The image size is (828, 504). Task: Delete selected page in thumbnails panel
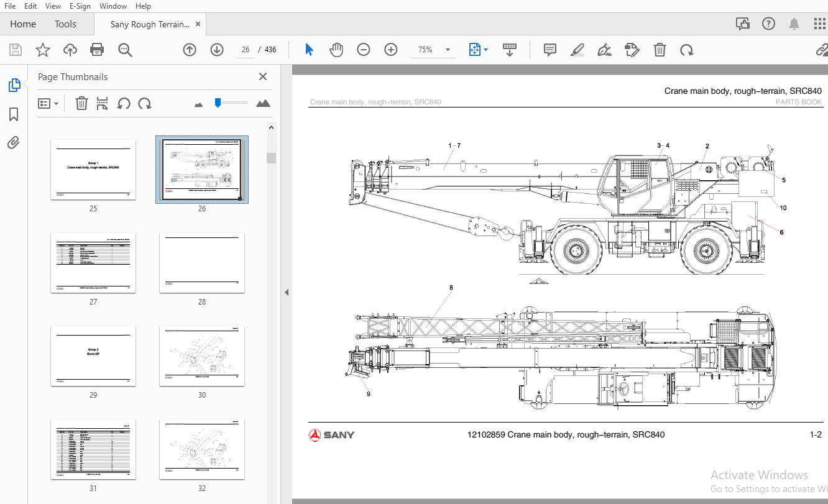coord(81,103)
